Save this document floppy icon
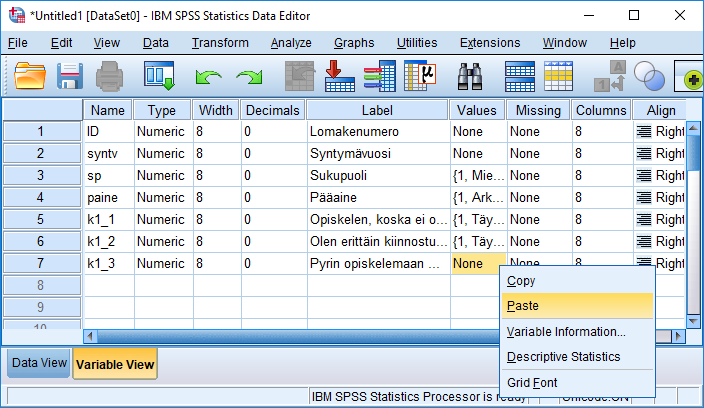Screen dimensions: 704x408 (x=70, y=76)
